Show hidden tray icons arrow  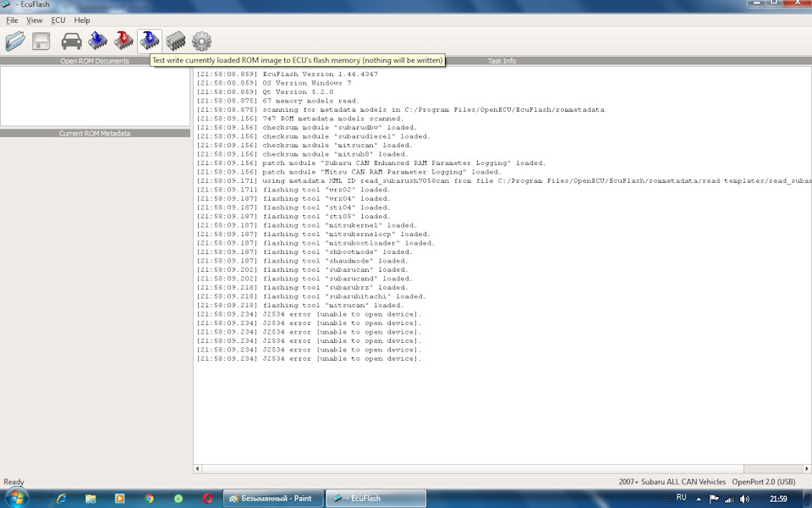click(699, 499)
